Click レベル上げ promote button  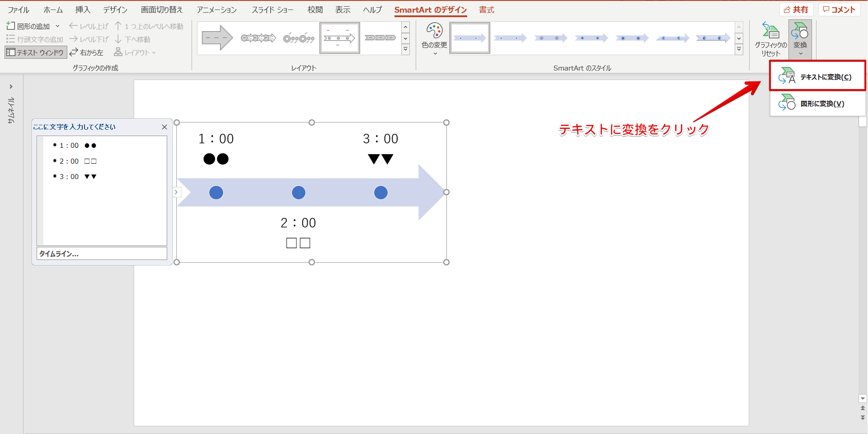tap(89, 26)
